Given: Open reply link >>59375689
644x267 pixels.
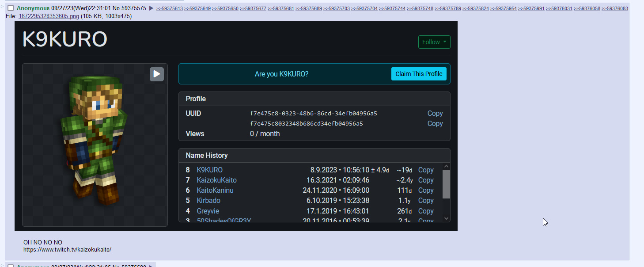Looking at the screenshot, I should tap(309, 8).
